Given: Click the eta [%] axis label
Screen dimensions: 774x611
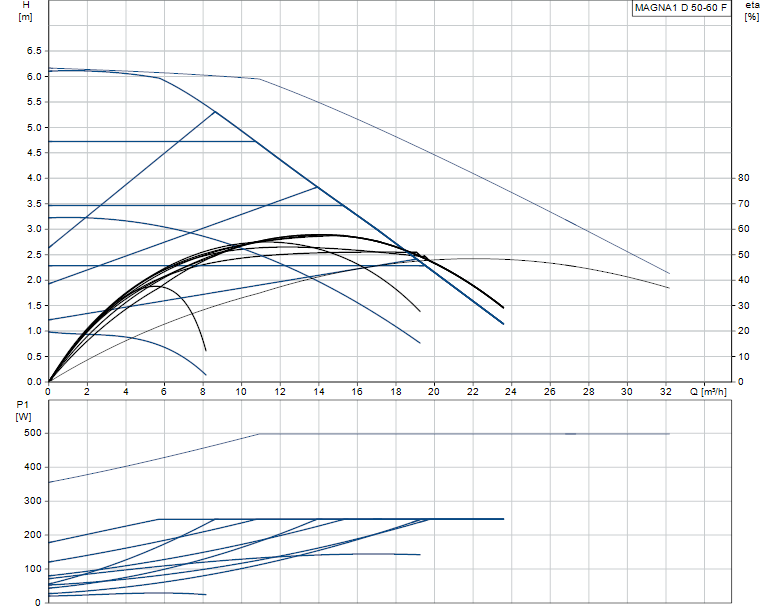Looking at the screenshot, I should [752, 11].
